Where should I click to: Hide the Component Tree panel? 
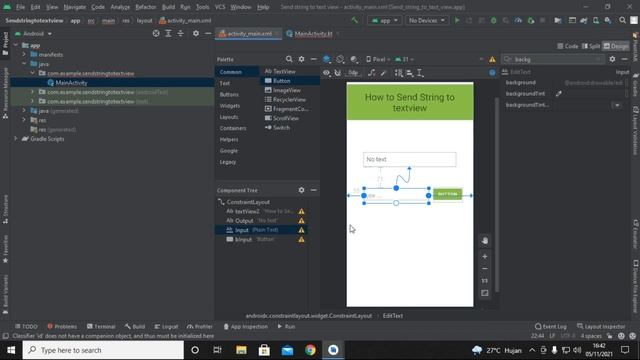(313, 190)
